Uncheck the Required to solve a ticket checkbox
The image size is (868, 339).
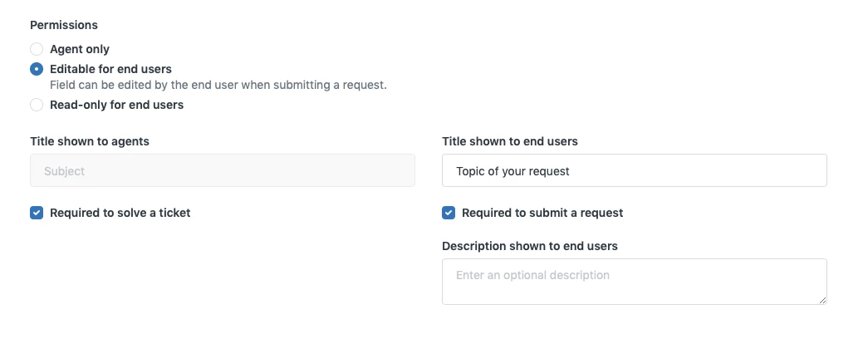pyautogui.click(x=37, y=213)
